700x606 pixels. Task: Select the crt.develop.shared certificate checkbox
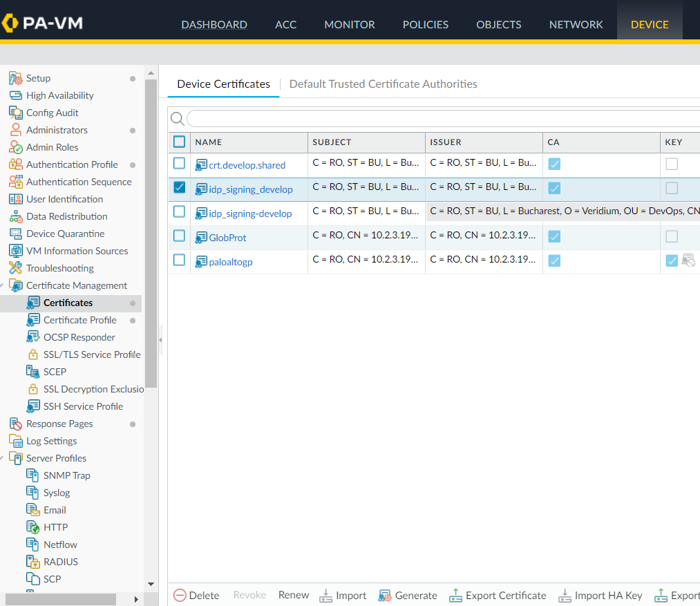[x=179, y=164]
